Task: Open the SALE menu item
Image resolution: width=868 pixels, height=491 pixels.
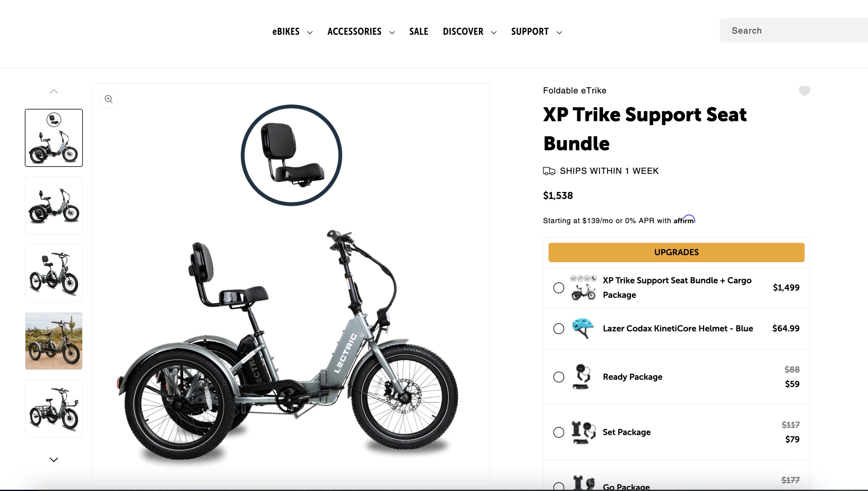Action: click(x=419, y=32)
